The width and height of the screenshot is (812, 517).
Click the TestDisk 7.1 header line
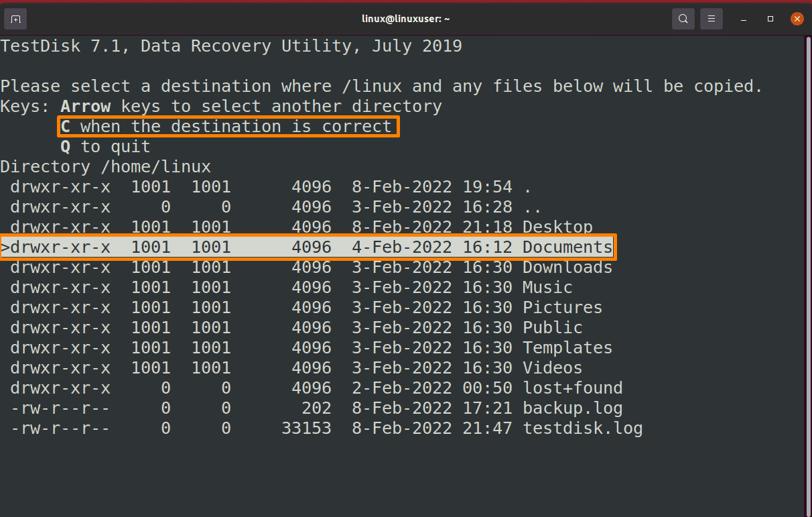tap(231, 46)
